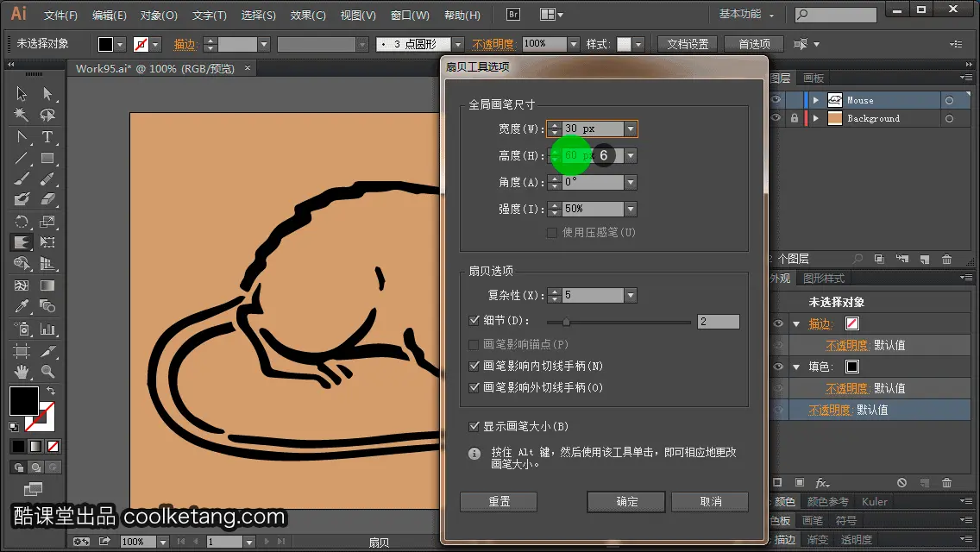Select the Magic Wand tool
The image size is (980, 552).
click(22, 115)
